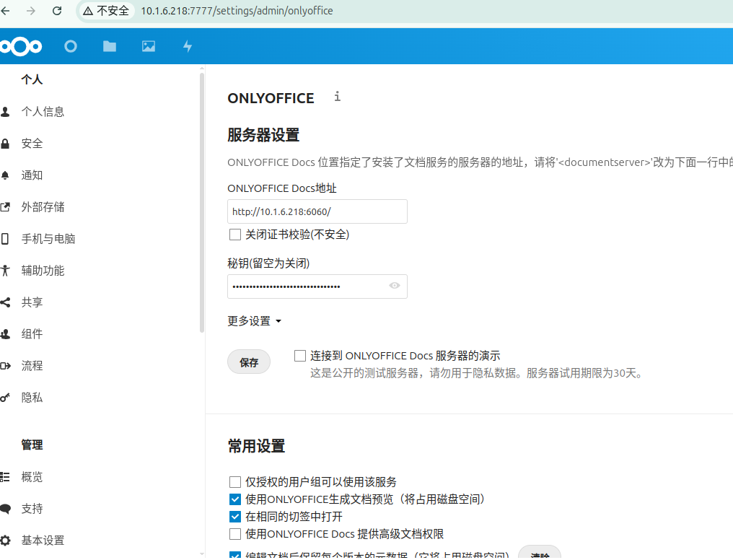
Task: Click the accessibility icon beside 辅助功能
Action: [5, 271]
